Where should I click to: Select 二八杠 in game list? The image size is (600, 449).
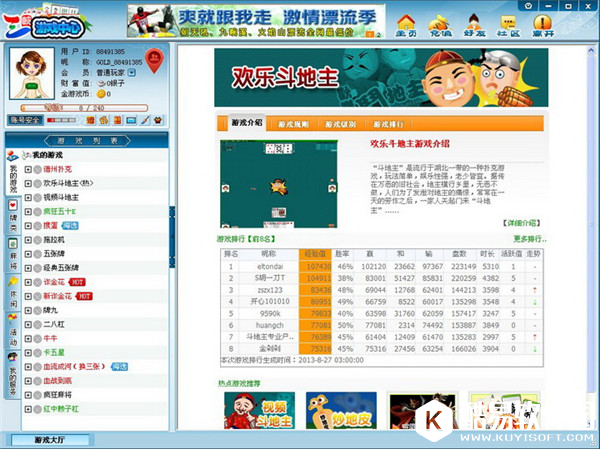[54, 324]
